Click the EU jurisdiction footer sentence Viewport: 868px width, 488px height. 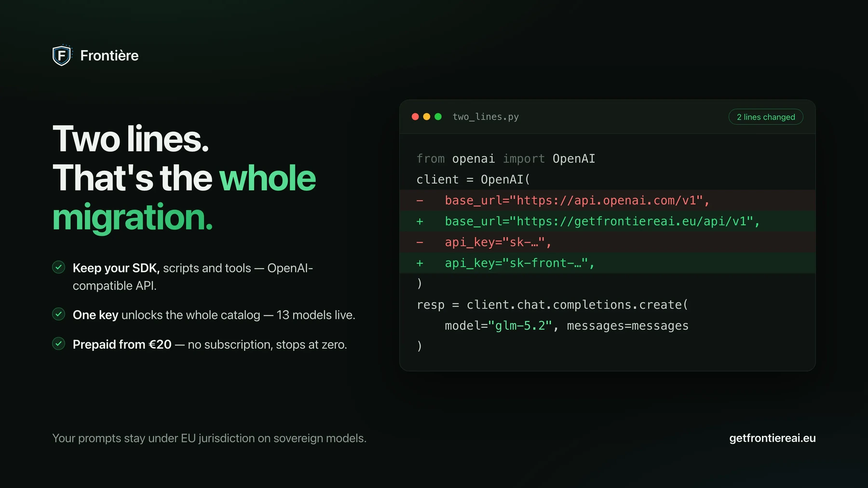209,438
